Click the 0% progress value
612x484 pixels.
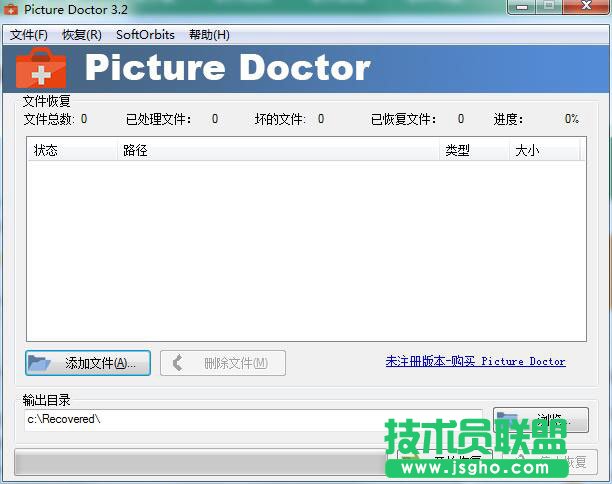[x=571, y=119]
